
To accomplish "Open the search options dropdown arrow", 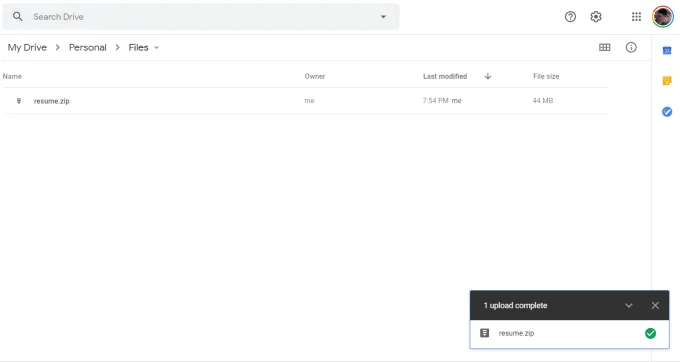I will tap(383, 16).
